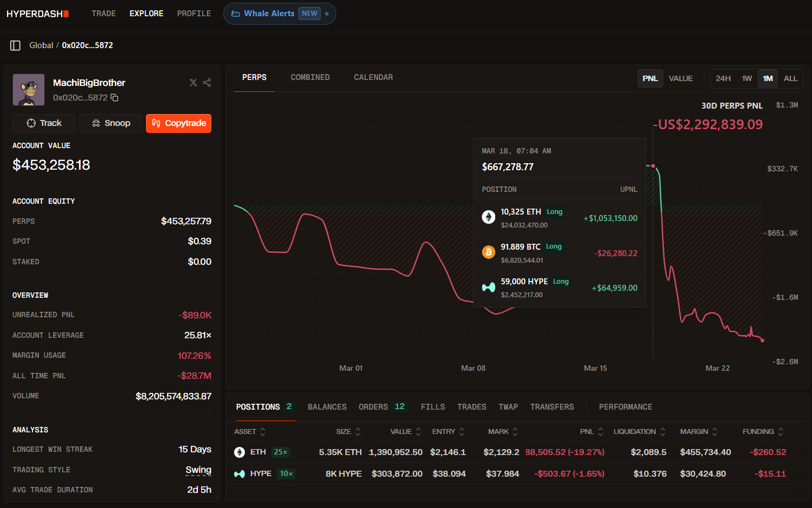Click the ETH liquidation price $2,089.5
The width and height of the screenshot is (812, 508).
tap(648, 452)
